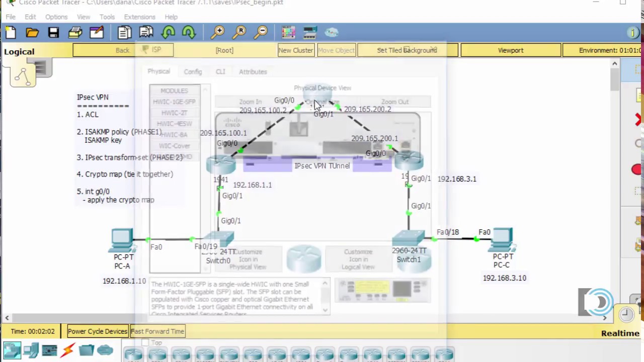Image resolution: width=644 pixels, height=362 pixels.
Task: Click the [Root] navigation button
Action: [224, 50]
